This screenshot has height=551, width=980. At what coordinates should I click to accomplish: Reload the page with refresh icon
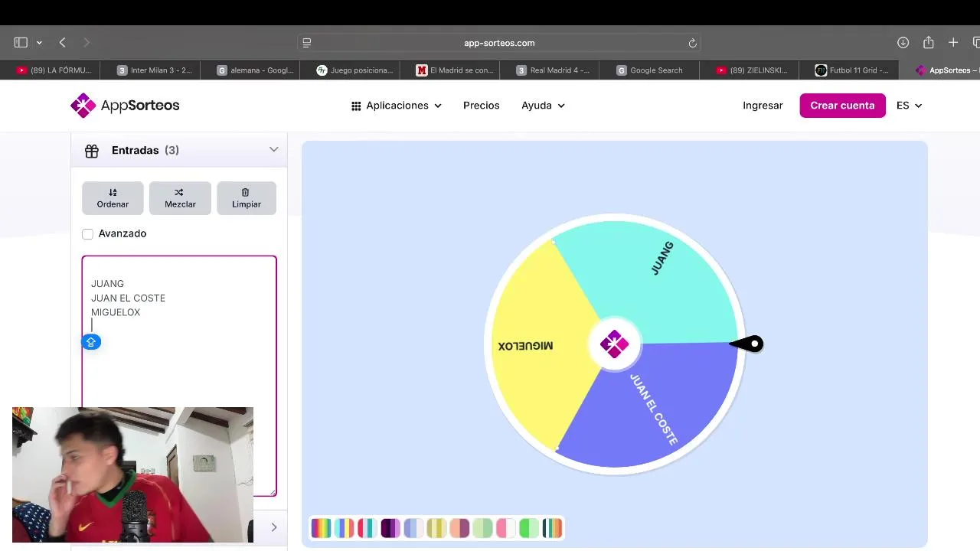[x=692, y=43]
